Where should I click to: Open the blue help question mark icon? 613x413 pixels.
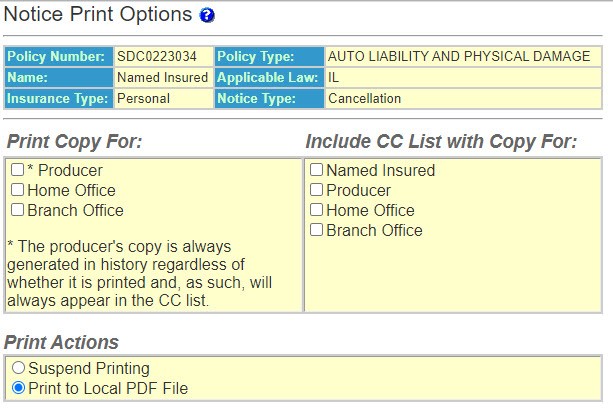[207, 15]
